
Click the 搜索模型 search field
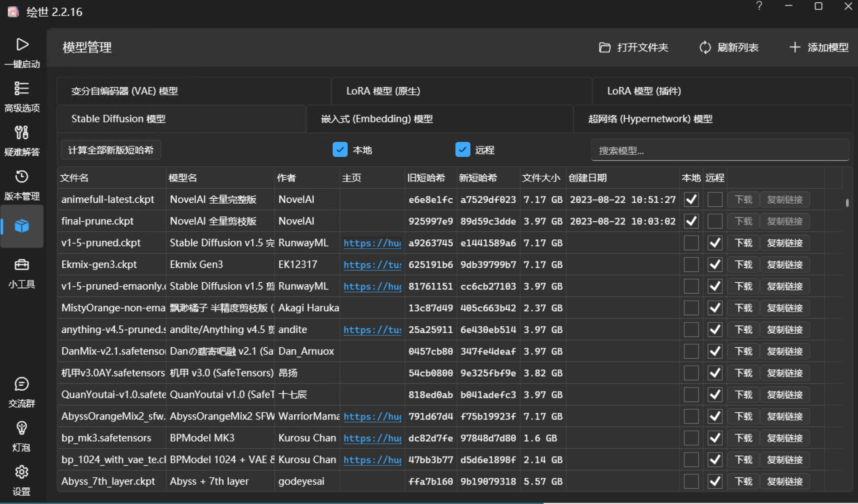[720, 150]
